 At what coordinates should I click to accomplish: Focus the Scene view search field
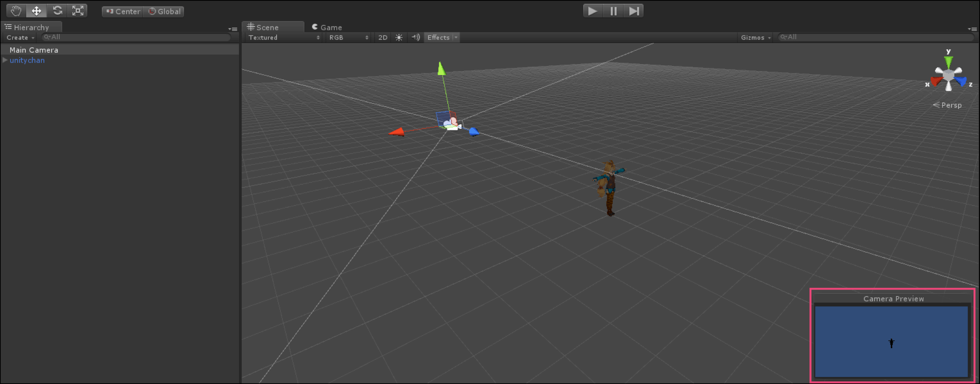click(x=876, y=37)
